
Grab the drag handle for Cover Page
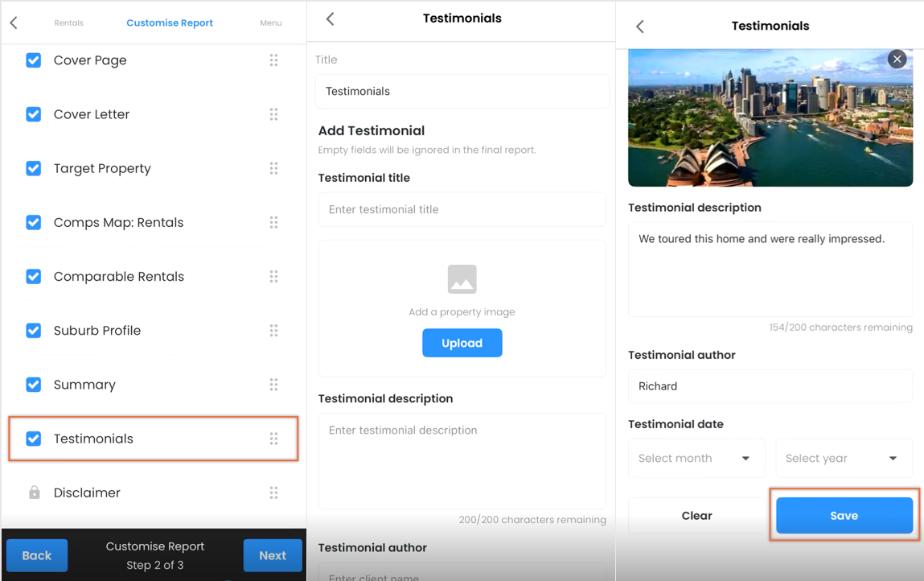coord(273,60)
